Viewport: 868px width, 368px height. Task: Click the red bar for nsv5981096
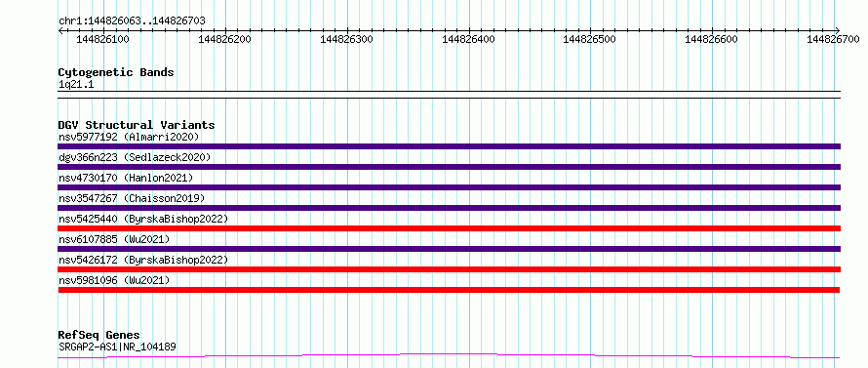(449, 290)
